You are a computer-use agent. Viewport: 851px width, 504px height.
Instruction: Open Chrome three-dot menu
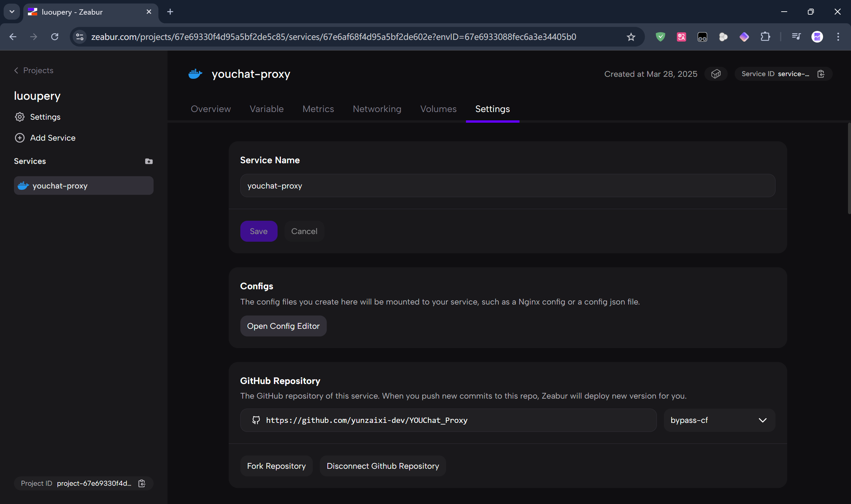point(838,37)
